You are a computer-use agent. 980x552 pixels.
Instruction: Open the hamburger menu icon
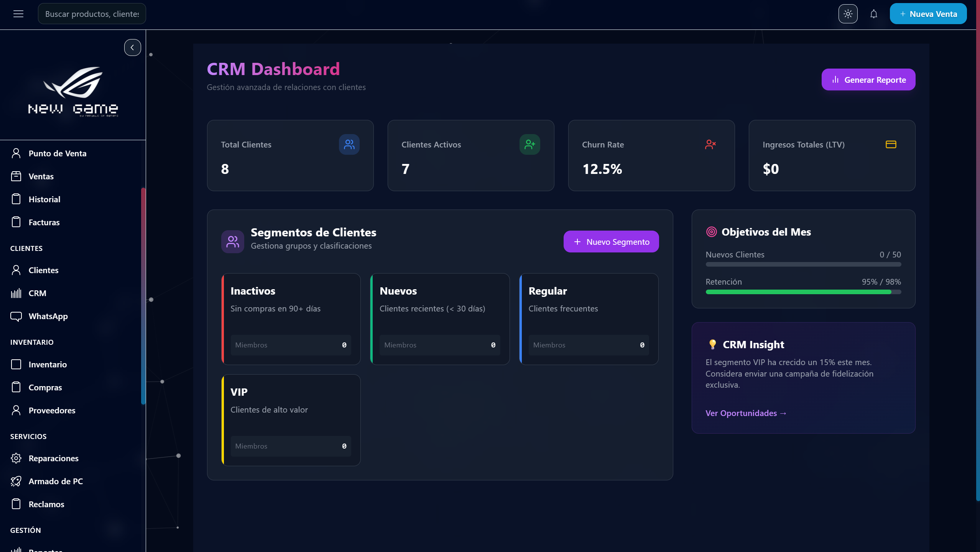tap(18, 14)
